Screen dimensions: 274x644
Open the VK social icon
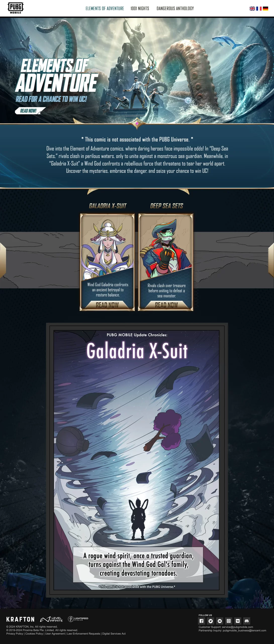[x=238, y=621]
